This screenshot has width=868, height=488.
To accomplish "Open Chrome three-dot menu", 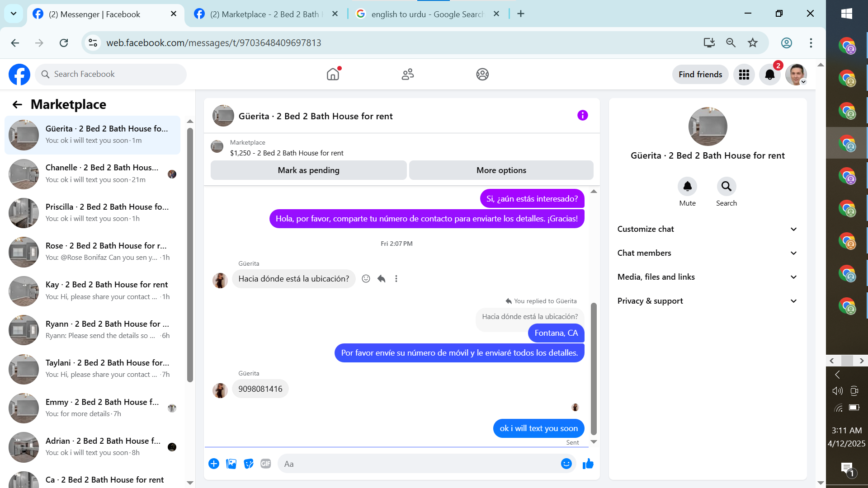I will click(x=811, y=43).
